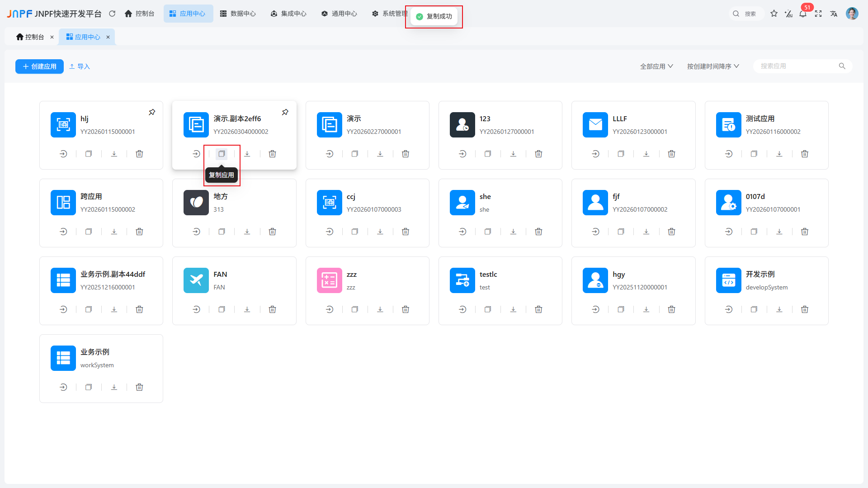Image resolution: width=868 pixels, height=488 pixels.
Task: Switch to the 控制台 page tab
Action: click(x=31, y=37)
